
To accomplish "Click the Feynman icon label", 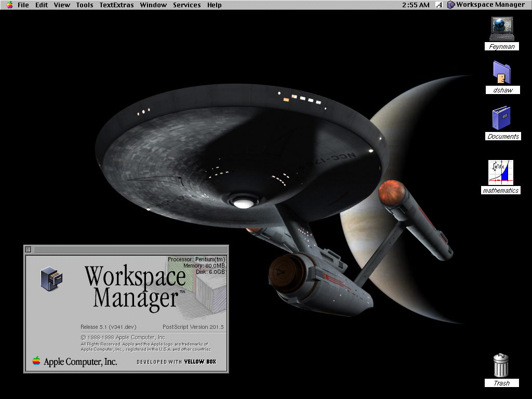I will point(502,46).
